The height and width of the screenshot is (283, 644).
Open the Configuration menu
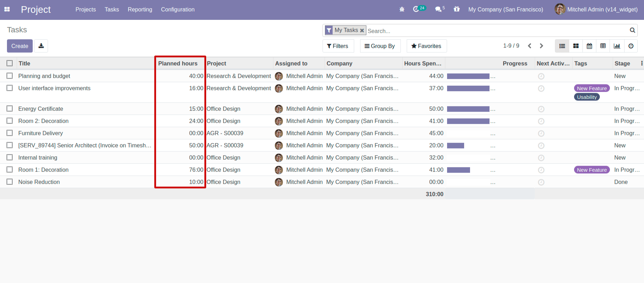[178, 9]
